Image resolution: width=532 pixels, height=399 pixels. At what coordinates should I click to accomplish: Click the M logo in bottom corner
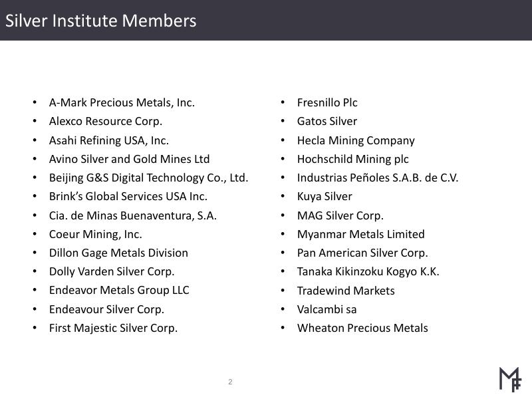point(510,379)
